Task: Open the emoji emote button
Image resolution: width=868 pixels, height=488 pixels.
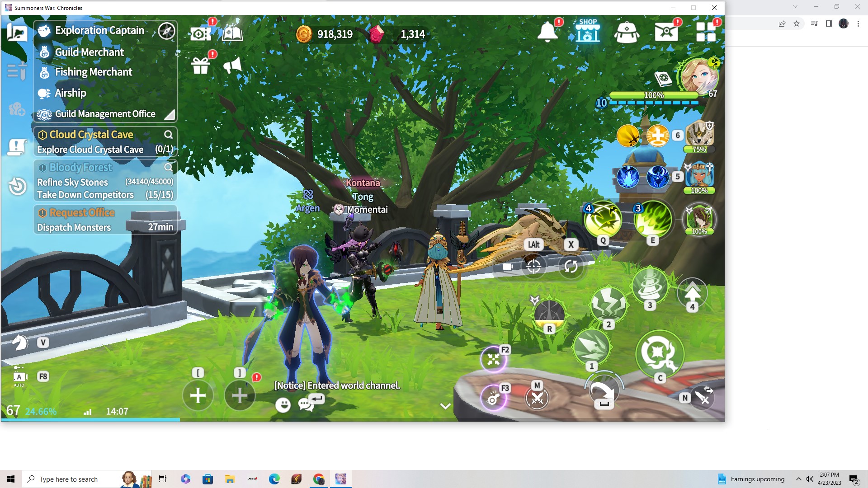Action: tap(283, 404)
